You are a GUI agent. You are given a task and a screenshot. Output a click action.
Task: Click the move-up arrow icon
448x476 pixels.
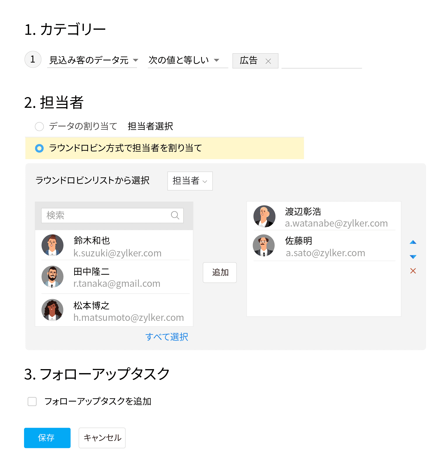[x=413, y=242]
